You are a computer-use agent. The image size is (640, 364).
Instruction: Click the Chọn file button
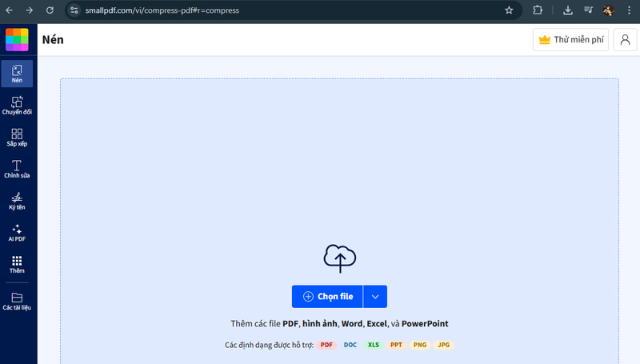pos(327,296)
